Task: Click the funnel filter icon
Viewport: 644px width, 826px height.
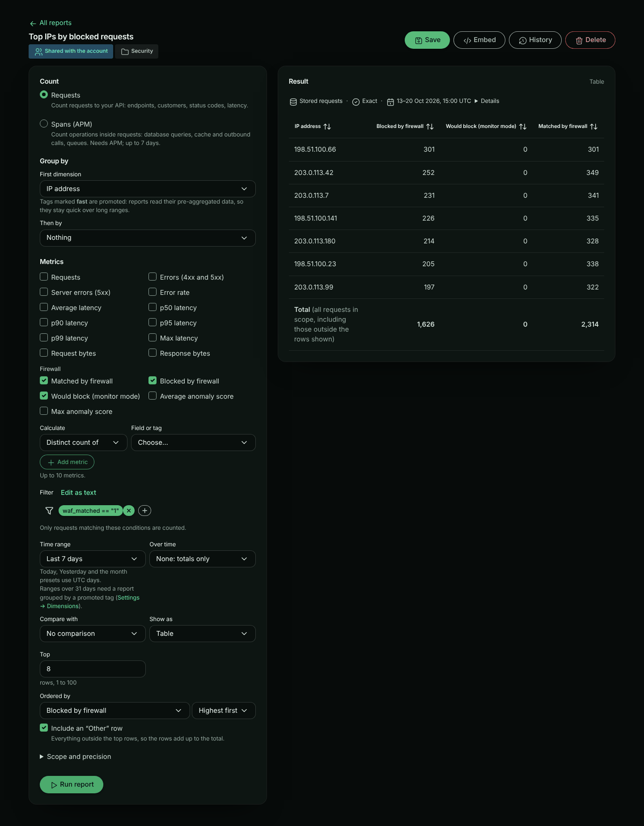Action: pyautogui.click(x=49, y=511)
